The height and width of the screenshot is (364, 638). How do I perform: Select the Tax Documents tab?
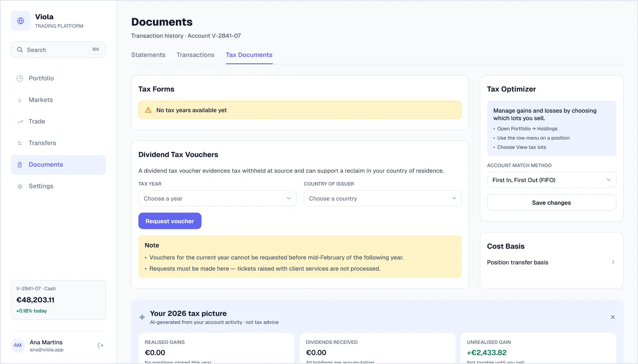tap(249, 55)
